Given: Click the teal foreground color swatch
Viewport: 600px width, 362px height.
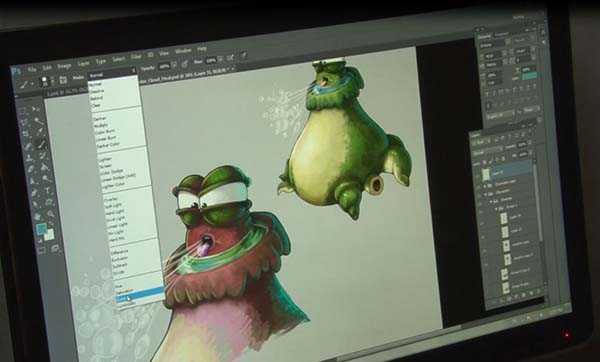Looking at the screenshot, I should [x=42, y=229].
